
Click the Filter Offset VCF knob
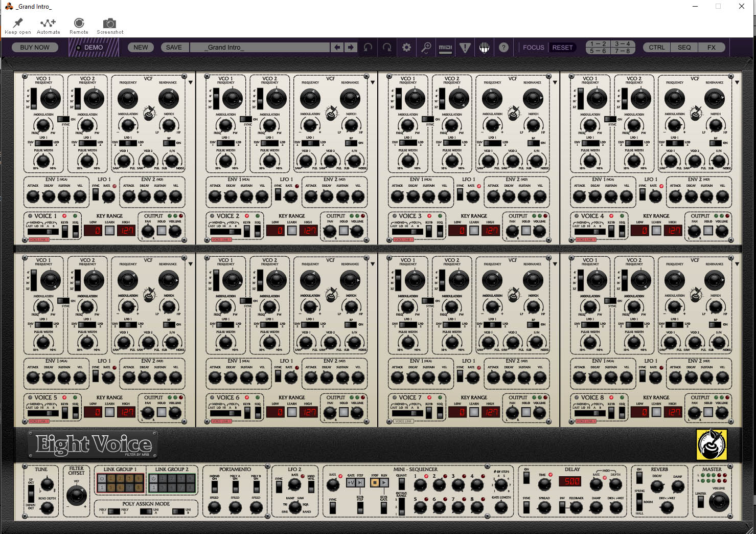pyautogui.click(x=77, y=495)
